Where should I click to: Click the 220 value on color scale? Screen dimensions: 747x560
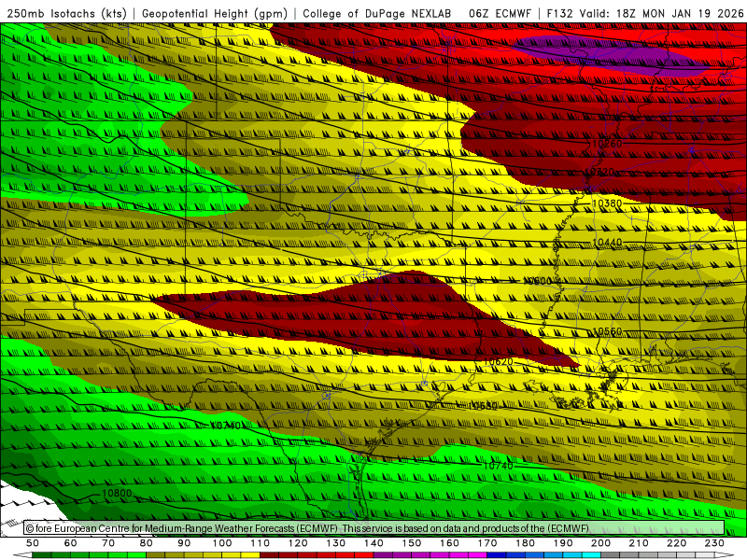coord(676,543)
